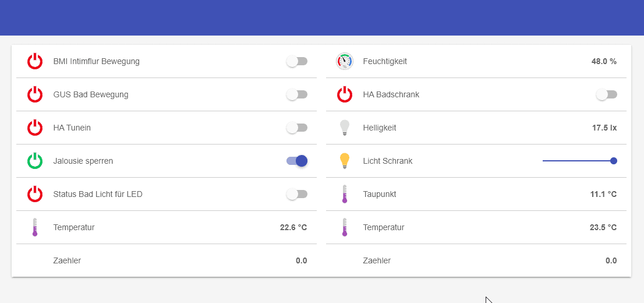Click the GUS Bad Bewegung power icon

click(35, 94)
